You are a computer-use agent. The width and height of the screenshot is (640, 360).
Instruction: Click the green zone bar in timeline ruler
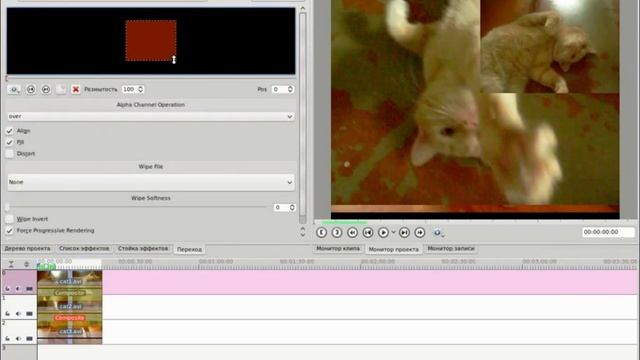click(46, 267)
